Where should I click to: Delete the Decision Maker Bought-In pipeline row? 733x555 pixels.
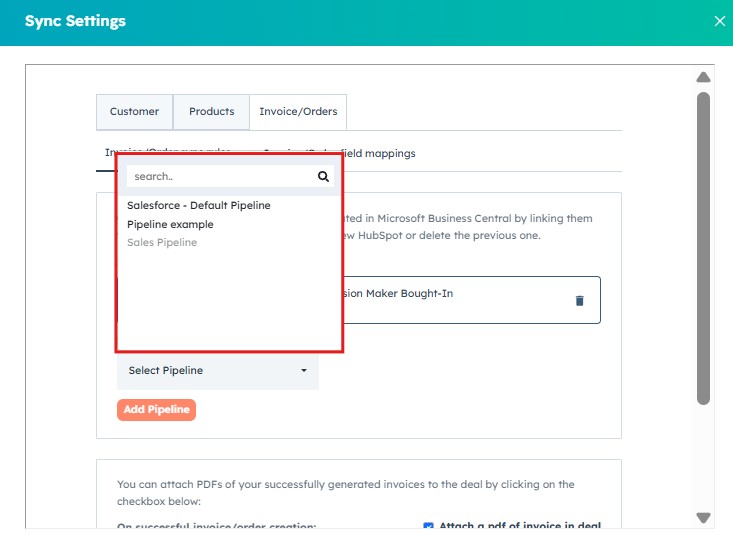(579, 301)
